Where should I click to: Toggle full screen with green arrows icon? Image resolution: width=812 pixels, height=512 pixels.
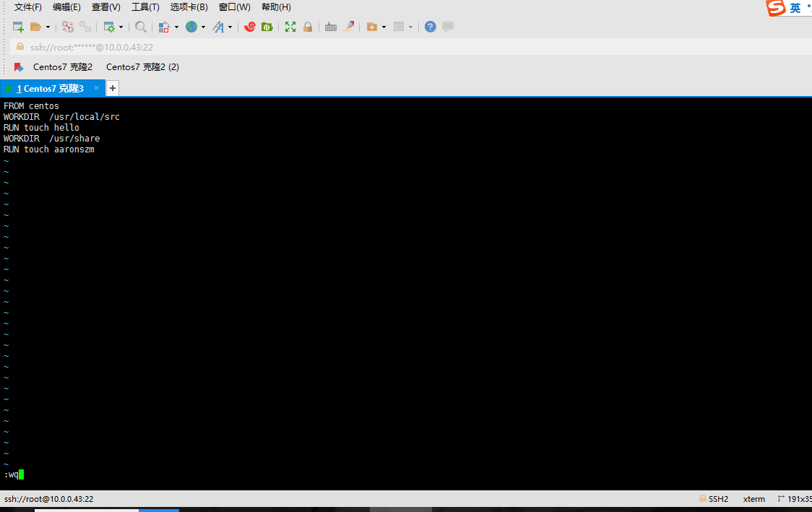click(x=290, y=27)
